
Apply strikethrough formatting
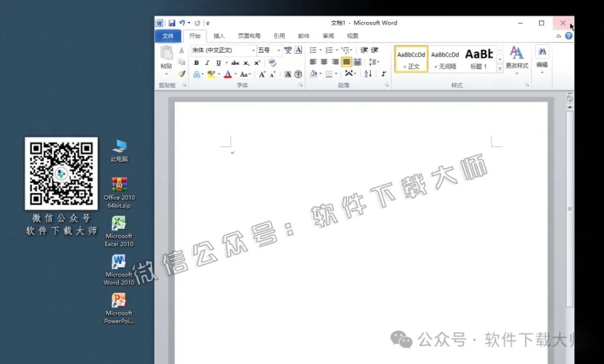click(x=235, y=63)
